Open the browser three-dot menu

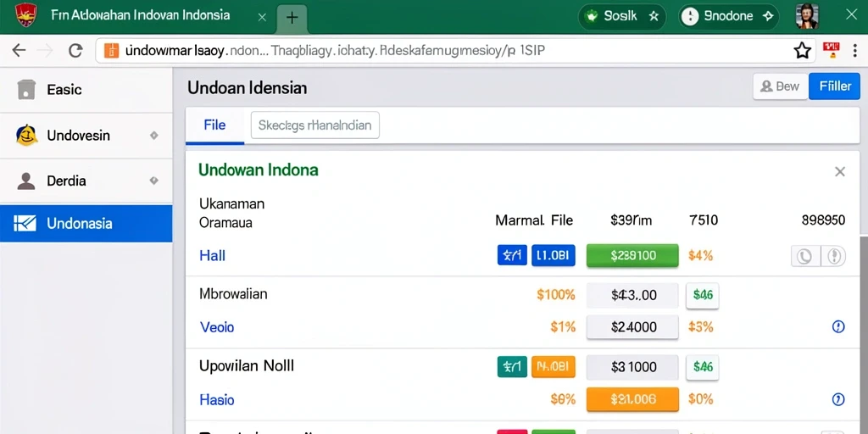pyautogui.click(x=856, y=50)
